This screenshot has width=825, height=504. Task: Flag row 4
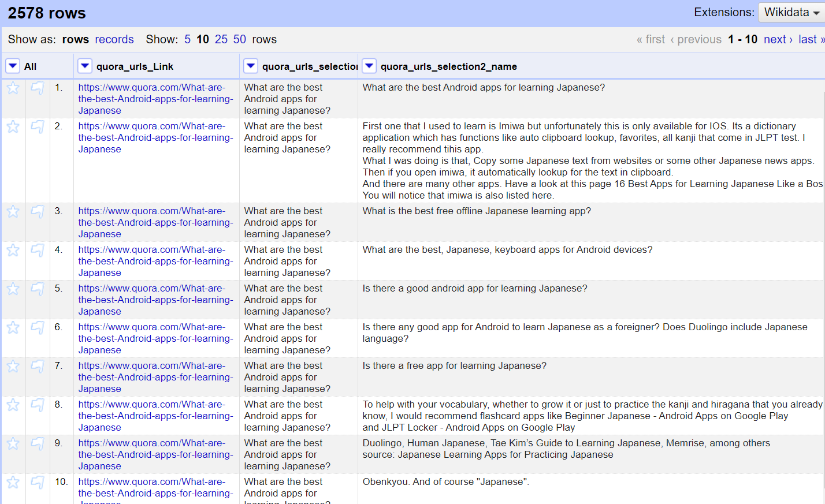coord(38,251)
